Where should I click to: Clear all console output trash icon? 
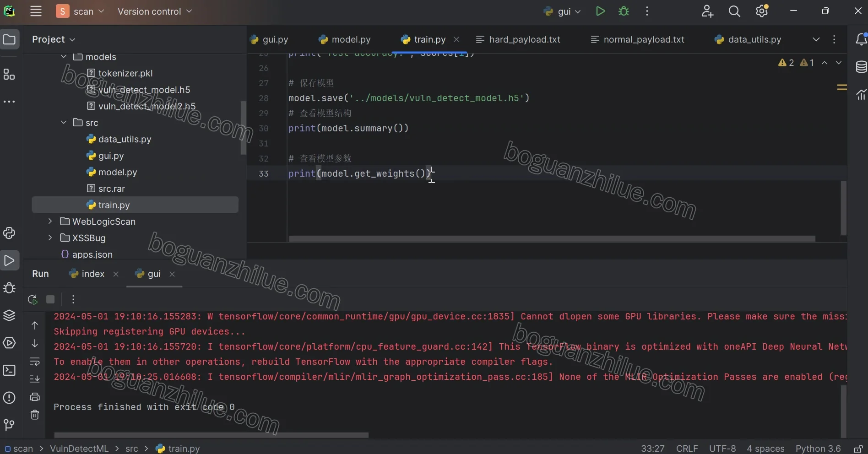click(35, 415)
